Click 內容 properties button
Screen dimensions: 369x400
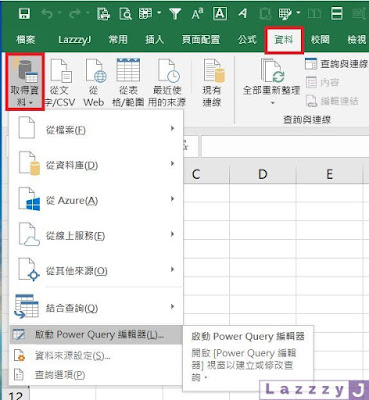click(323, 82)
